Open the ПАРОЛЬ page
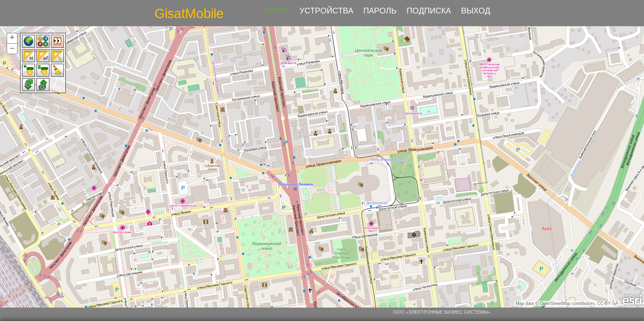 coord(379,11)
